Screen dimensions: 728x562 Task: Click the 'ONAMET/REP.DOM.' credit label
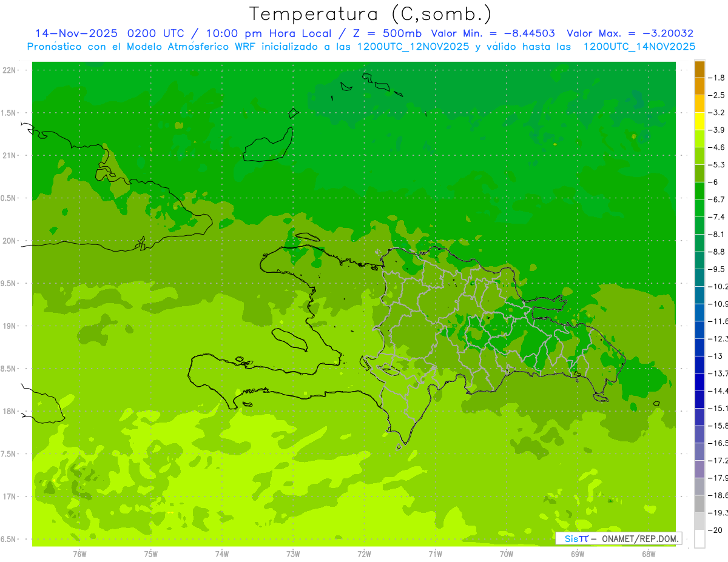640,538
